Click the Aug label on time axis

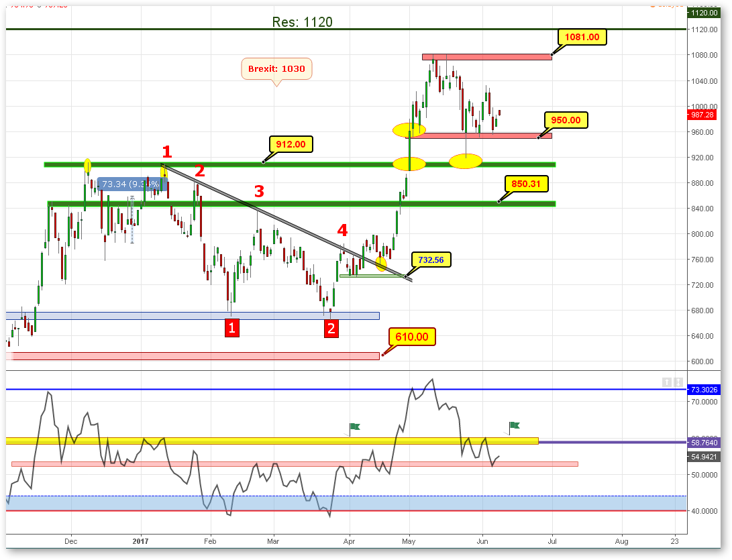[x=622, y=541]
